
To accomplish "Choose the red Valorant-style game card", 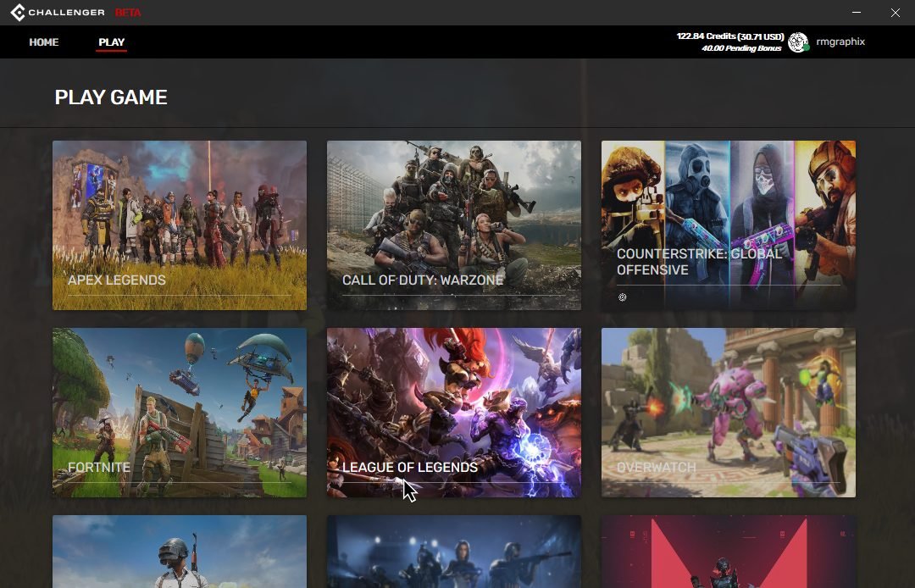I will click(729, 552).
